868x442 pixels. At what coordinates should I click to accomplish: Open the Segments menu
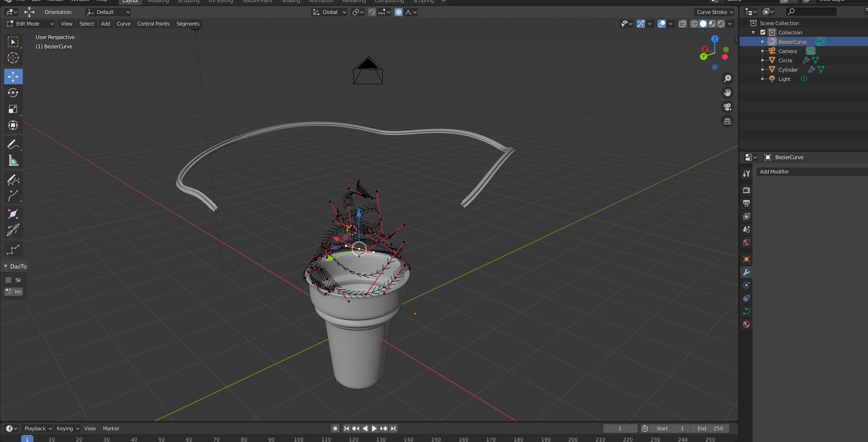tap(188, 24)
